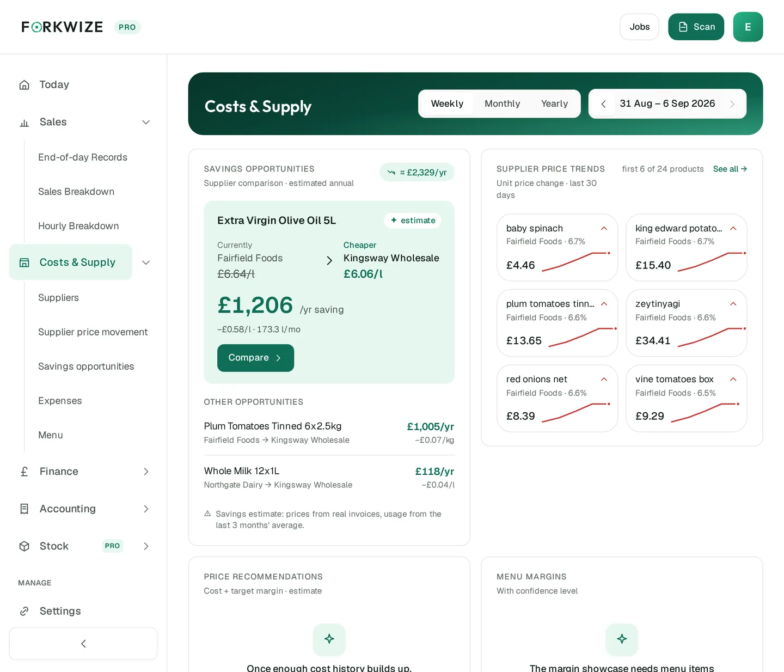
Task: Click the arrow between Fairfield Foods and Kingsway Wholesale
Action: pyautogui.click(x=329, y=260)
